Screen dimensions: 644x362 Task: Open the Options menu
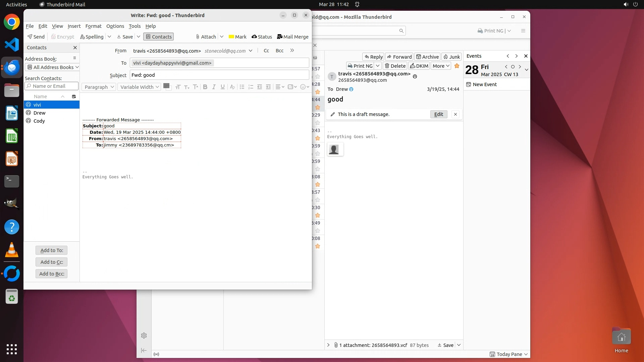click(x=115, y=26)
